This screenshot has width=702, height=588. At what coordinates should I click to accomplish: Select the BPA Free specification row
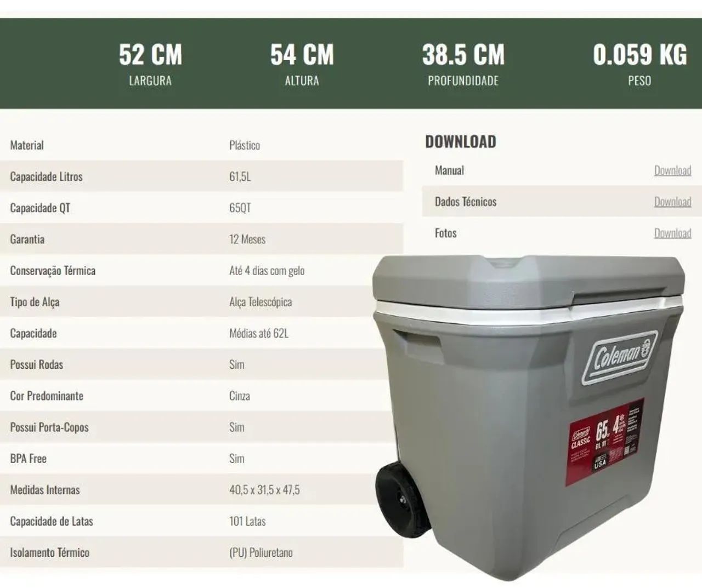[165, 459]
